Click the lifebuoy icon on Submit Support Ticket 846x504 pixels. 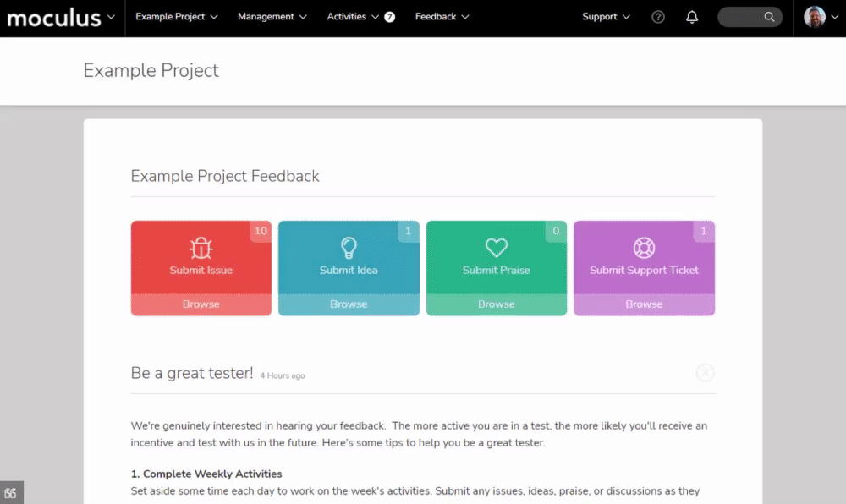pyautogui.click(x=644, y=248)
